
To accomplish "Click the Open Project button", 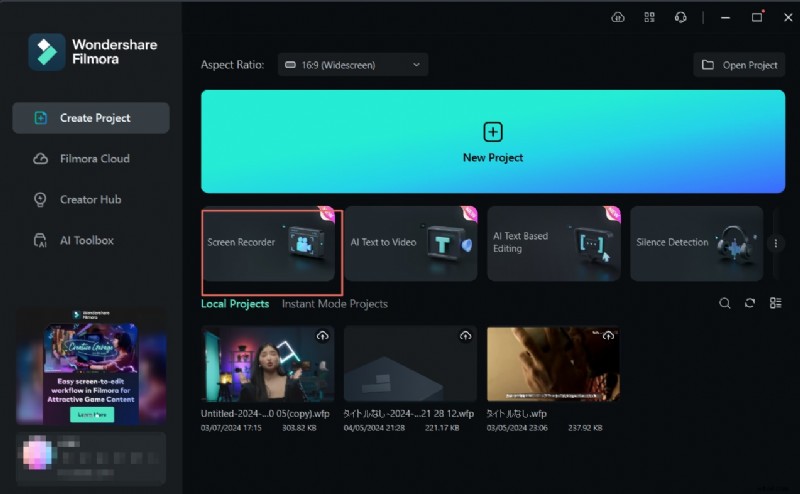I will [x=740, y=65].
